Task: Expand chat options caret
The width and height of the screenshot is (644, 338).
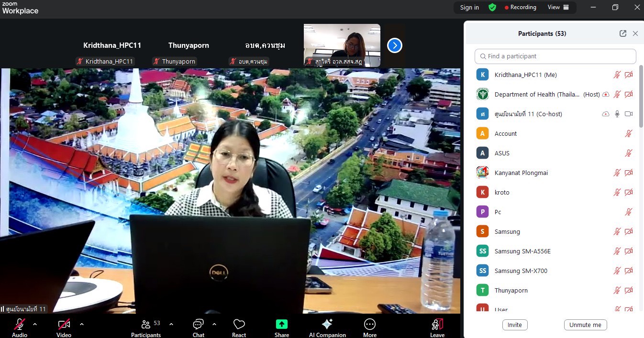Action: point(214,324)
